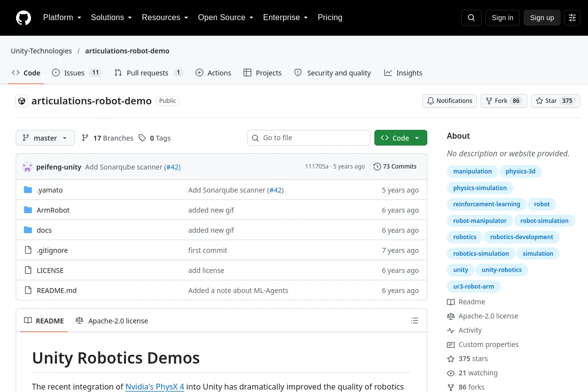Image resolution: width=588 pixels, height=392 pixels.
Task: Click the Custom properties note icon
Action: [451, 344]
